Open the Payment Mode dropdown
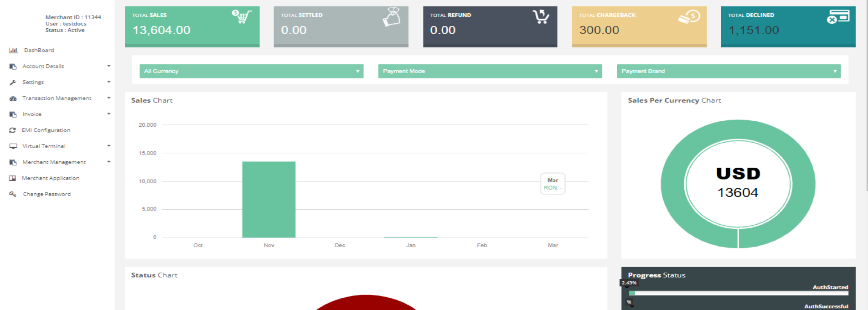 490,71
